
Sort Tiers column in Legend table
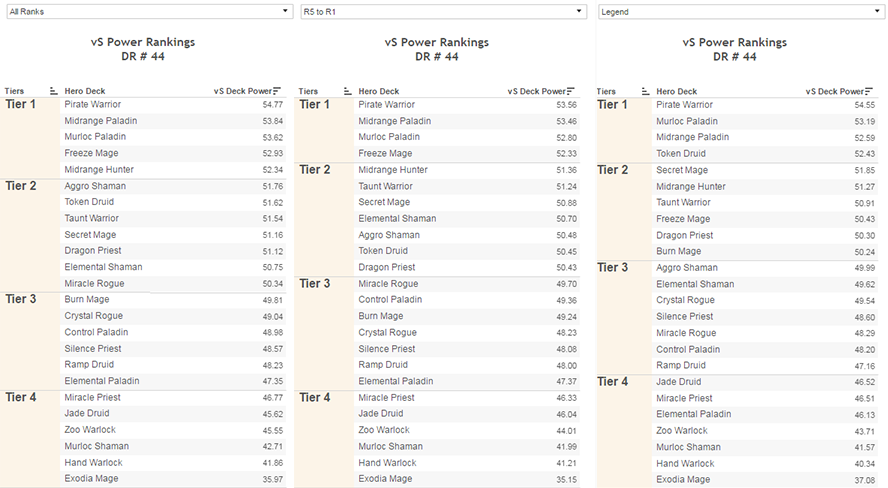(646, 91)
